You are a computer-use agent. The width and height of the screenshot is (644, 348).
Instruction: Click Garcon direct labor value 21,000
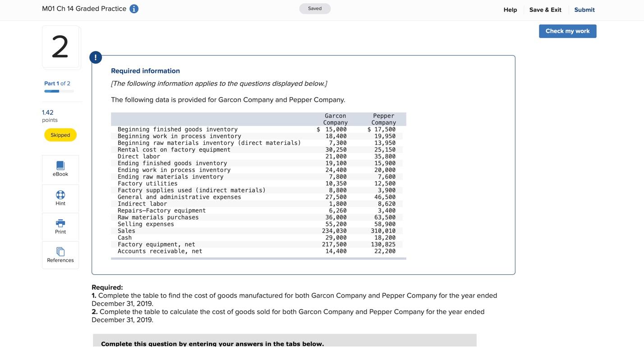click(x=336, y=157)
